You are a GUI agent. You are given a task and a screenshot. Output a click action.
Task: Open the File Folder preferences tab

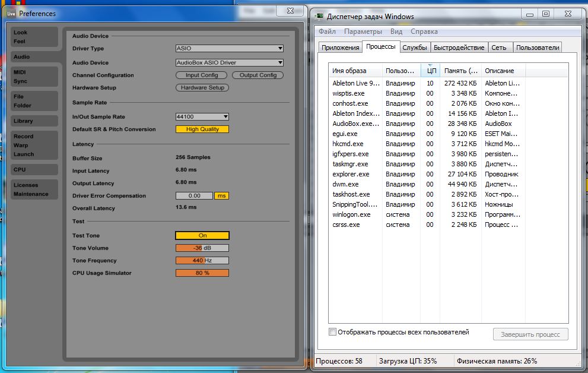pos(34,101)
